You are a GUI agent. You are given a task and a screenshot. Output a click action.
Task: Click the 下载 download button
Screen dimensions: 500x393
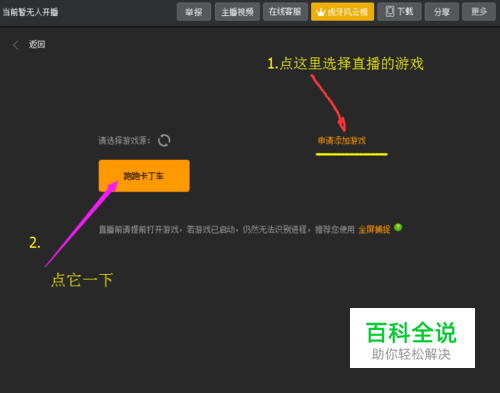[399, 12]
